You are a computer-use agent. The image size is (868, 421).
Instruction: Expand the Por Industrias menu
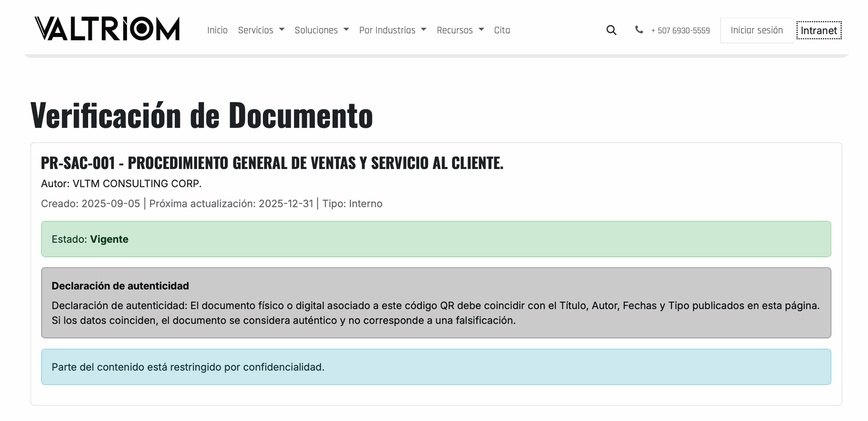tap(392, 30)
